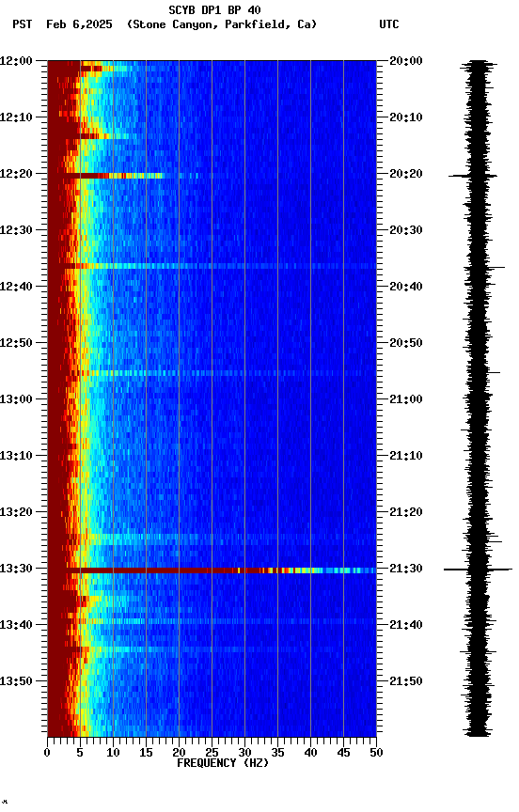
Task: Click the 5 Hz frequency tick label
Action: click(80, 753)
